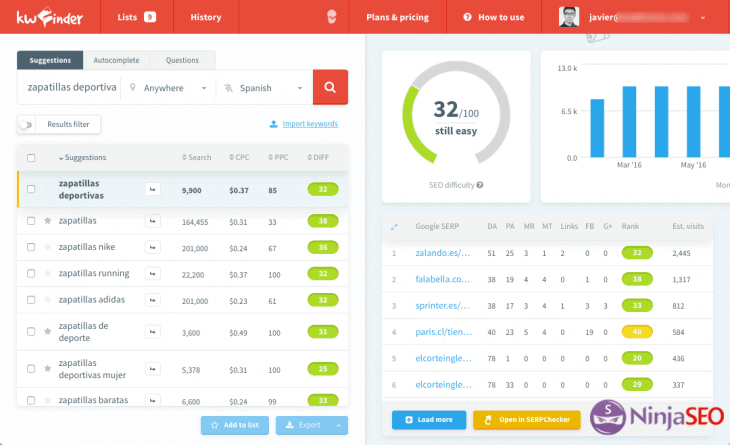The image size is (730, 445).
Task: Click the red search magnifier button
Action: click(330, 87)
